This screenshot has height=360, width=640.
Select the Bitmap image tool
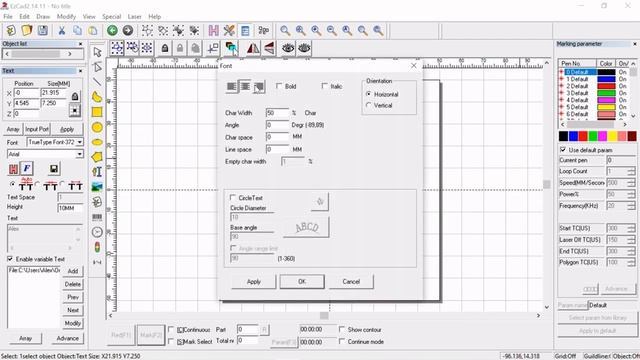(97, 187)
